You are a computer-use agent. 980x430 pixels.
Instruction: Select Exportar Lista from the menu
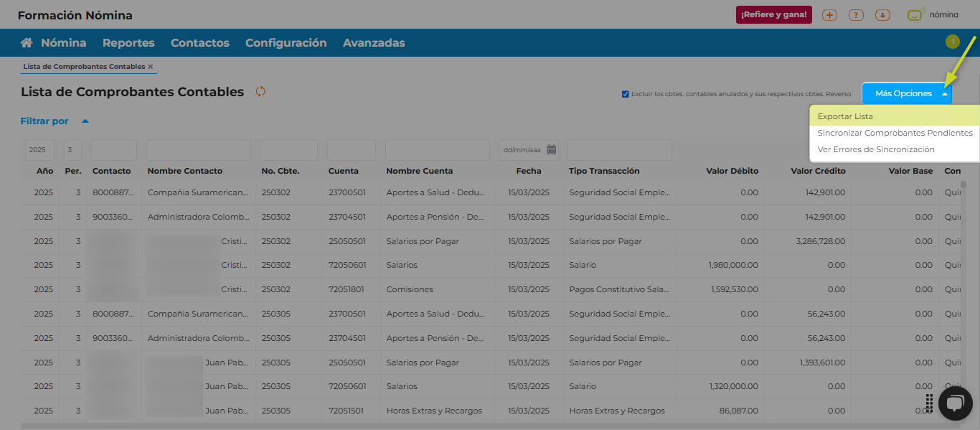845,116
